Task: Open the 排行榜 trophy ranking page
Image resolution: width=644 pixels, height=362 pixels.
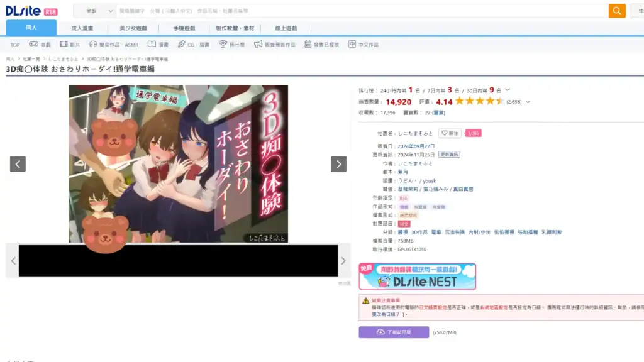Action: pyautogui.click(x=231, y=45)
